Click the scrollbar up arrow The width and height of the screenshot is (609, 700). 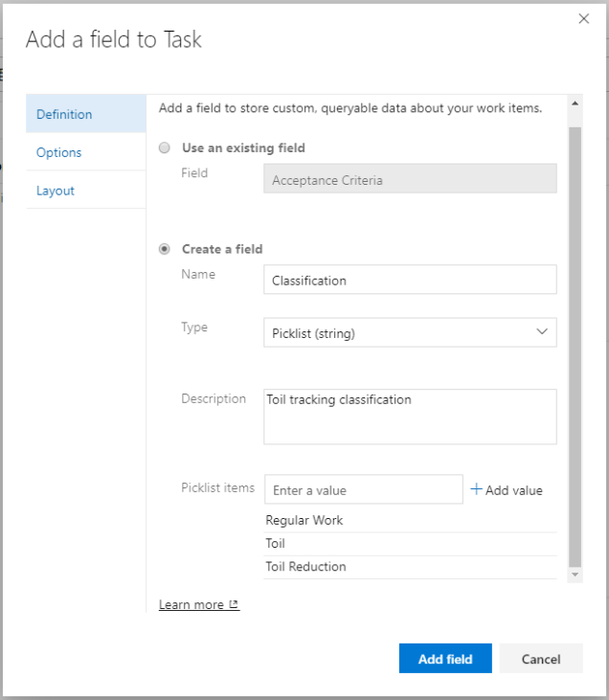575,103
